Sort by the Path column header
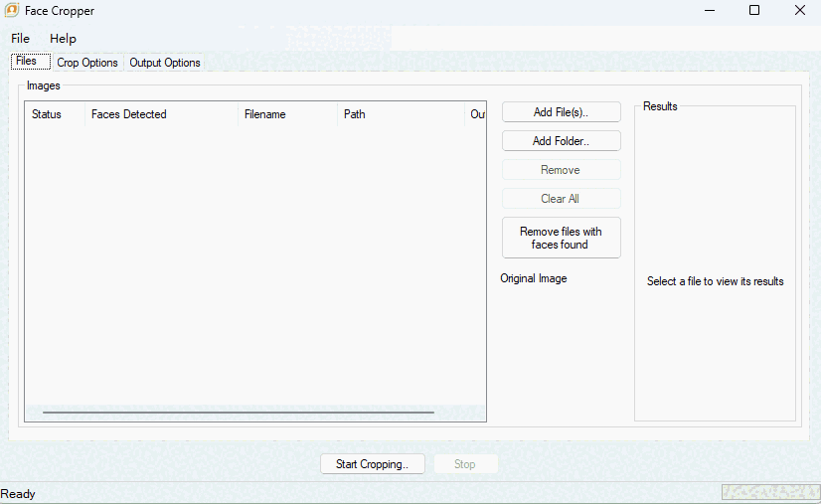Screen dimensions: 821x504 coord(401,114)
